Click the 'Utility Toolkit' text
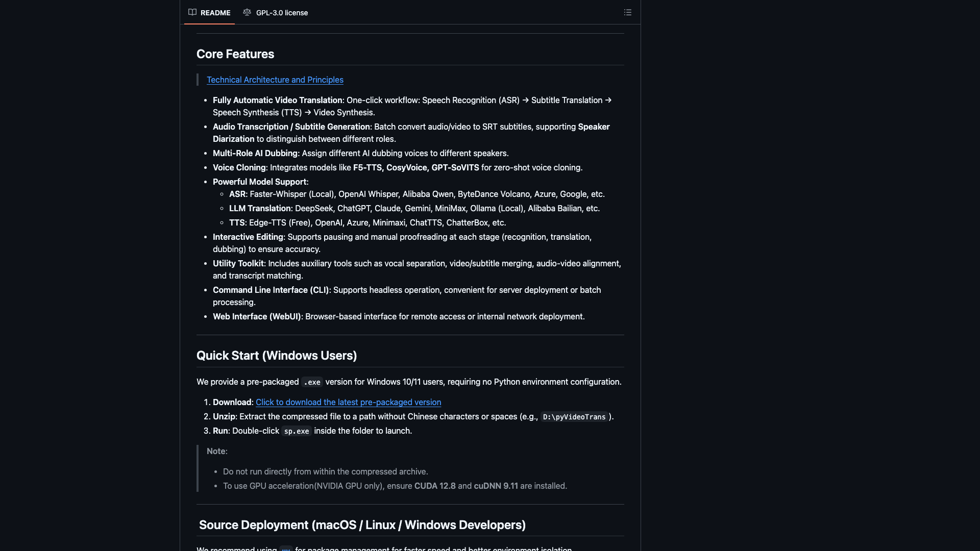 coord(238,263)
